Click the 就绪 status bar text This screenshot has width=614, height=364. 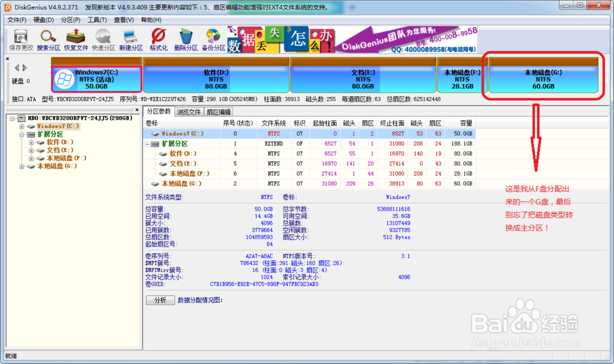(11, 356)
